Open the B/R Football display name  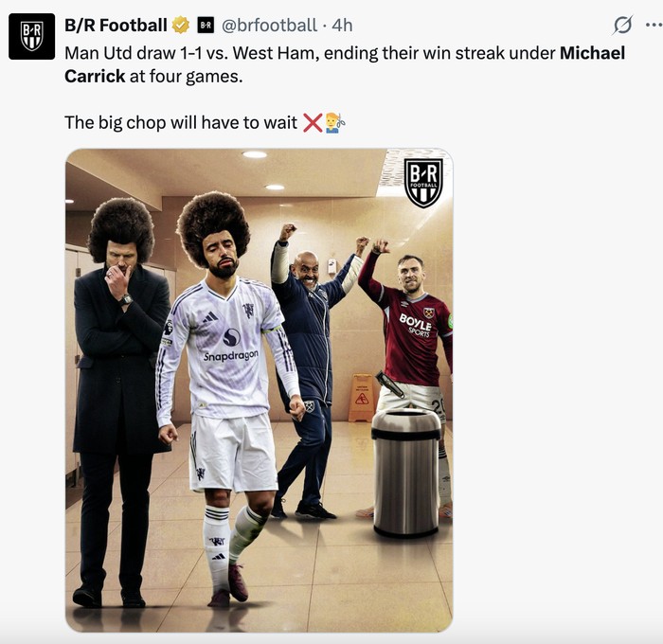(116, 26)
